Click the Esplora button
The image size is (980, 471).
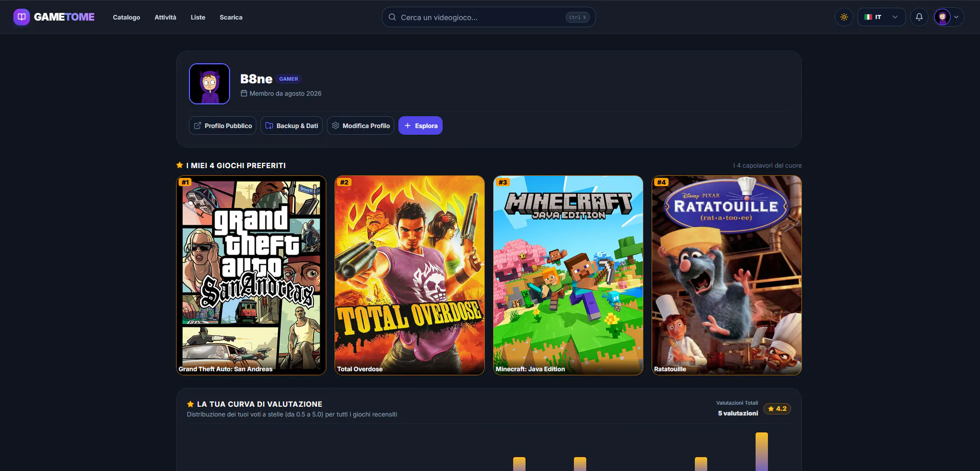point(421,125)
